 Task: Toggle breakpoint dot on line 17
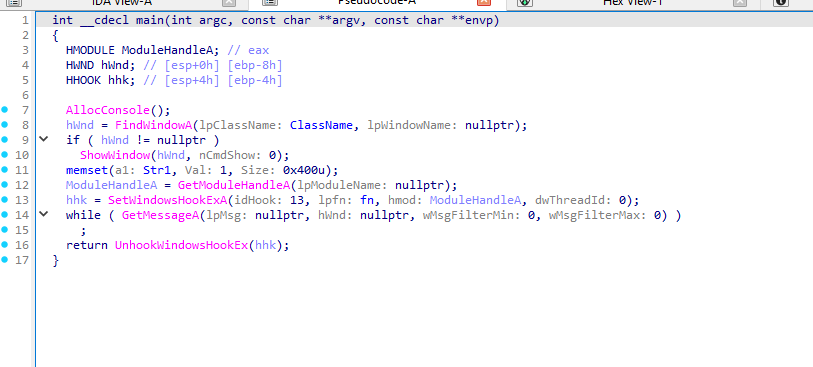(5, 260)
